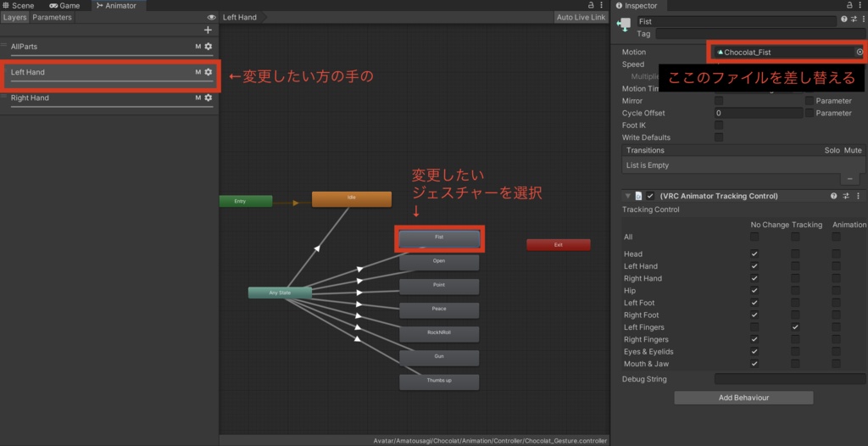This screenshot has width=868, height=446.
Task: Open VRC Animator Tracking Control three-dot menu
Action: [x=858, y=196]
